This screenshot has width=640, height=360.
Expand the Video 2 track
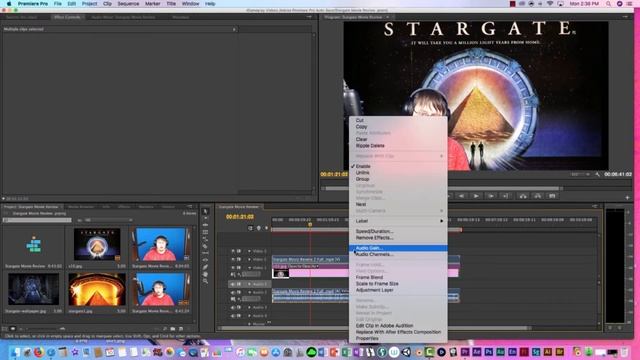pyautogui.click(x=249, y=259)
